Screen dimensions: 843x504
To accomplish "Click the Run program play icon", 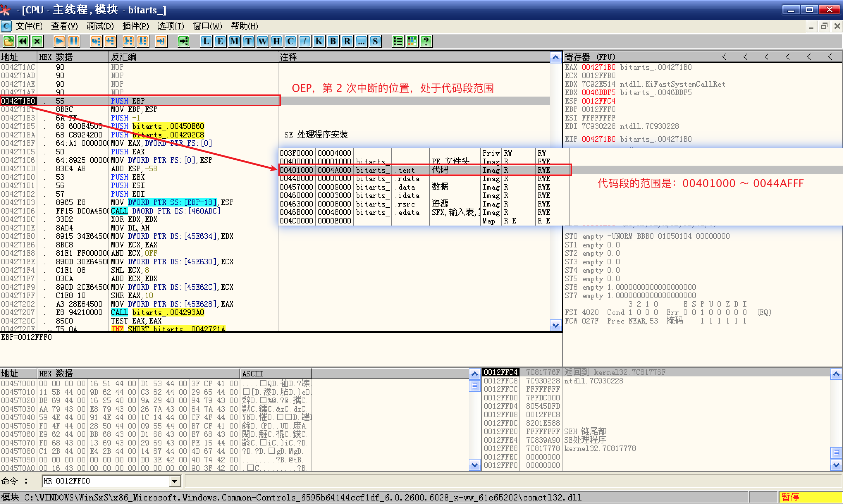I will [x=60, y=42].
